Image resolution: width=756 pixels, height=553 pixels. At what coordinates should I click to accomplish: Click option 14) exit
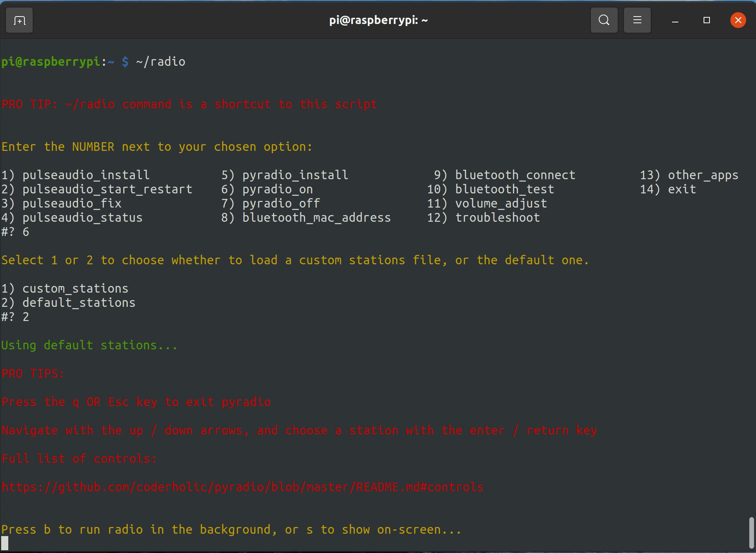[x=668, y=189]
